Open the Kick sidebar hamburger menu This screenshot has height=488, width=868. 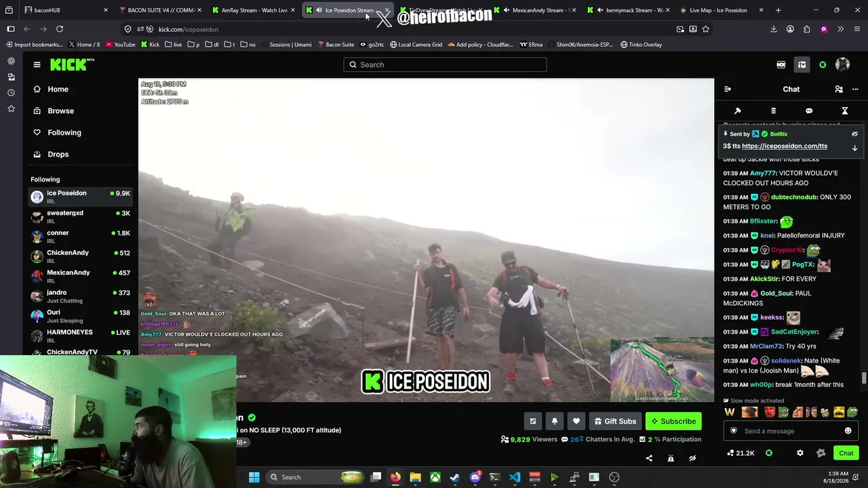[x=37, y=64]
